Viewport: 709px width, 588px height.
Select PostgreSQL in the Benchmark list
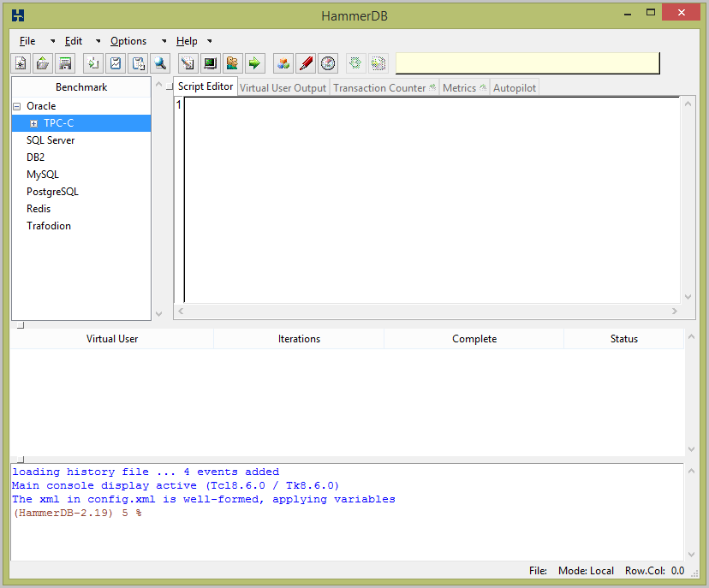(52, 192)
